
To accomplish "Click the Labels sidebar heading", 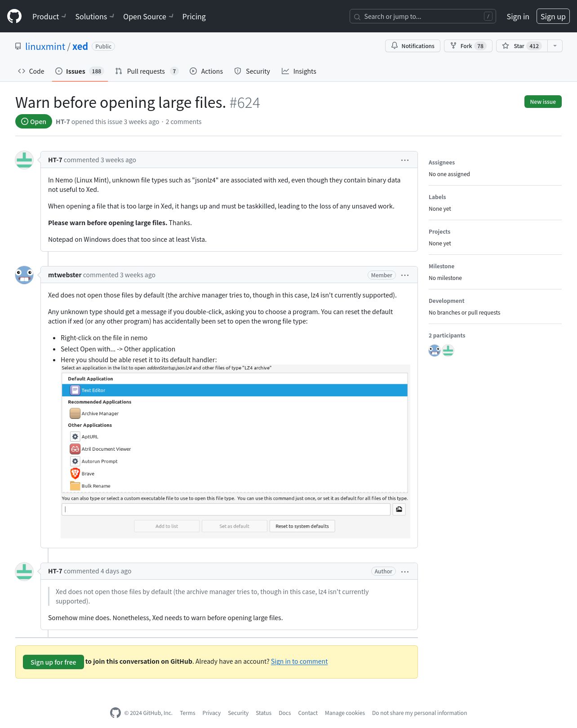I will 437,197.
